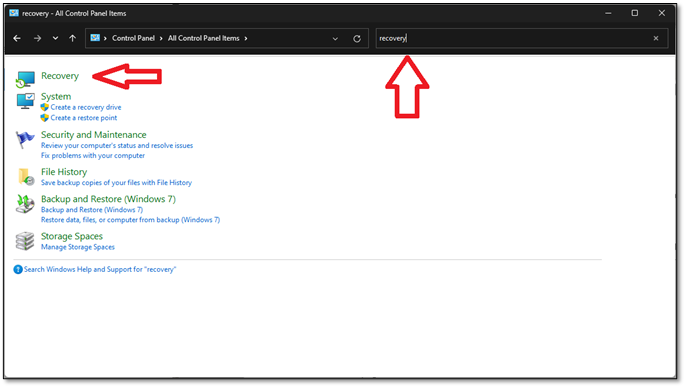
Task: Click Save backup copies with File History
Action: [116, 182]
